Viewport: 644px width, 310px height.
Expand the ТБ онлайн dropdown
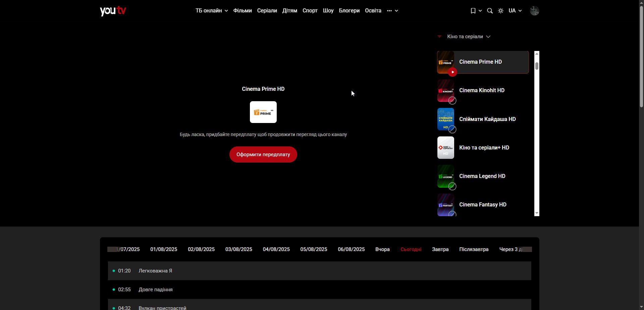point(212,11)
